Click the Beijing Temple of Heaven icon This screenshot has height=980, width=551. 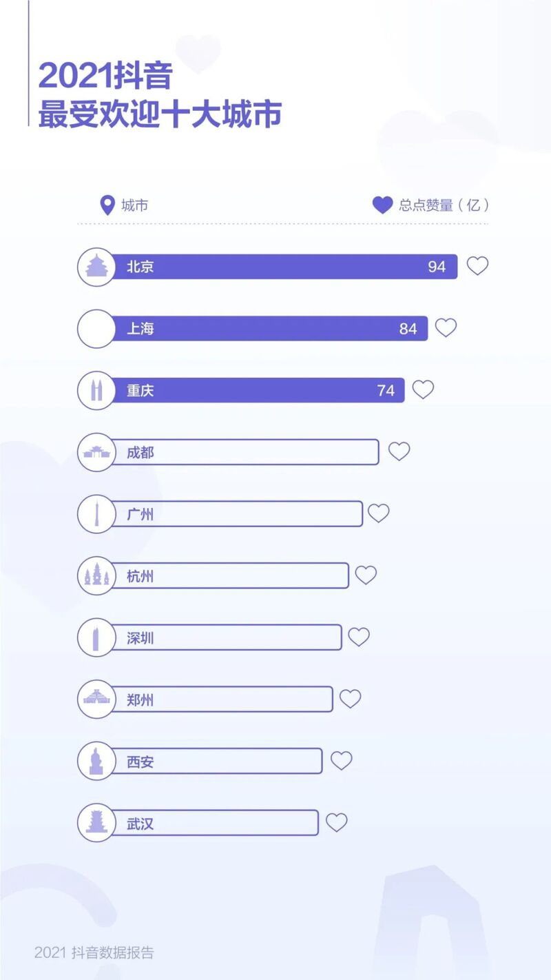point(96,267)
